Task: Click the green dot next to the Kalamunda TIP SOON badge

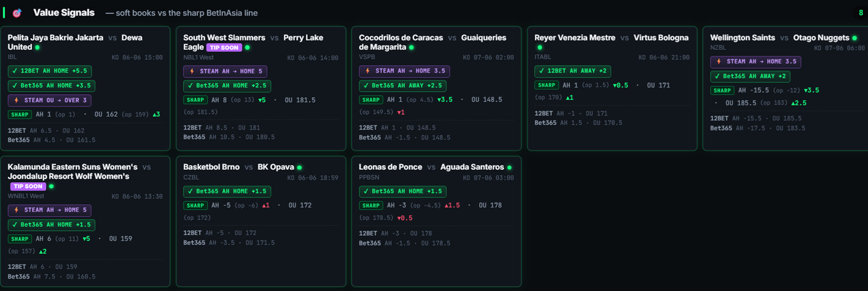Action: click(x=52, y=186)
